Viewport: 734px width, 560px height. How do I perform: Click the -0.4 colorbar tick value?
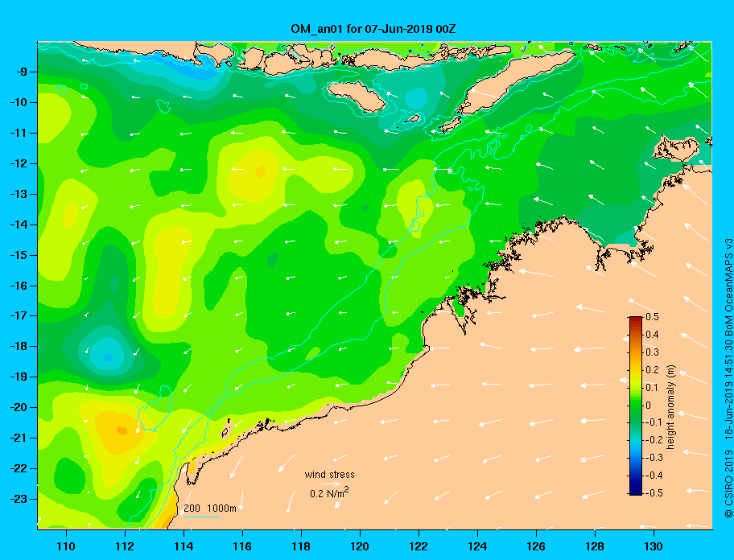(654, 476)
